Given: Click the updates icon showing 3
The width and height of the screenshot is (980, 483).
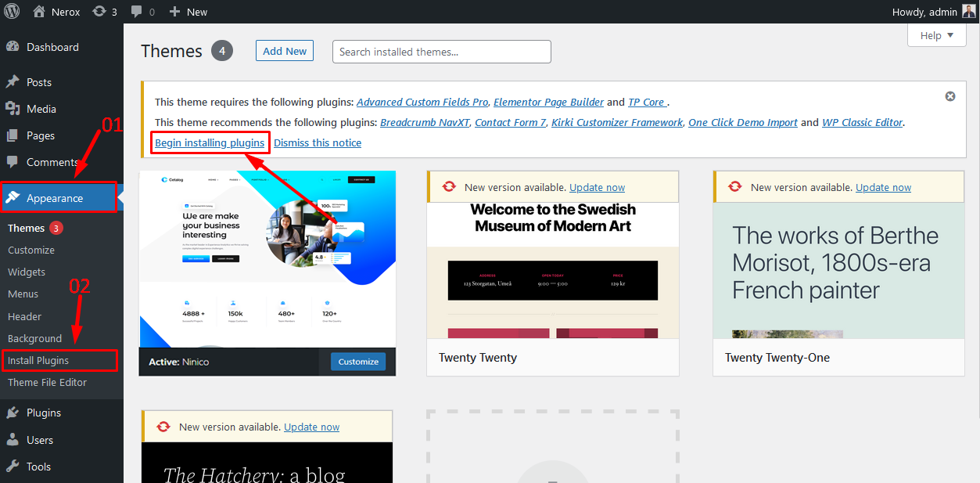Looking at the screenshot, I should coord(99,12).
